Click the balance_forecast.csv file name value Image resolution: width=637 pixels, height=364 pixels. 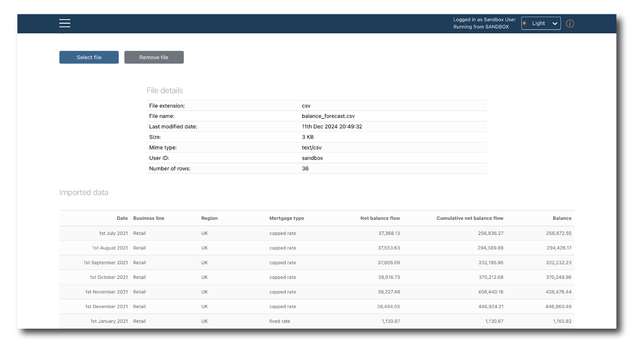(x=328, y=116)
